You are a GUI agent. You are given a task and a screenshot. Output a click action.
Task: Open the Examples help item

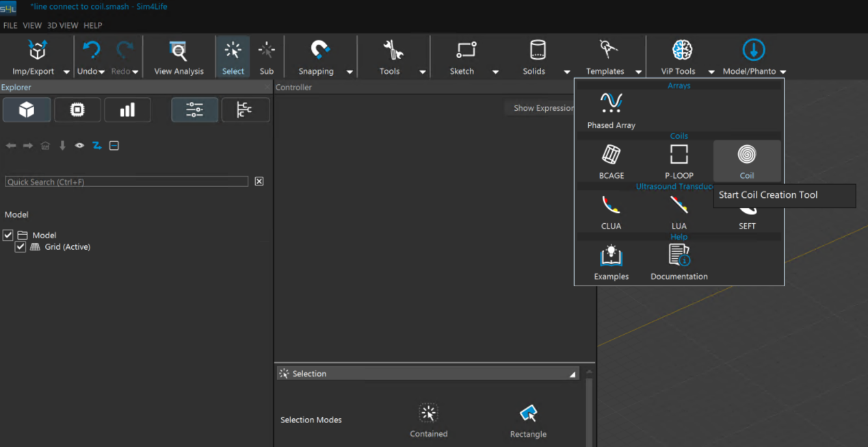611,262
